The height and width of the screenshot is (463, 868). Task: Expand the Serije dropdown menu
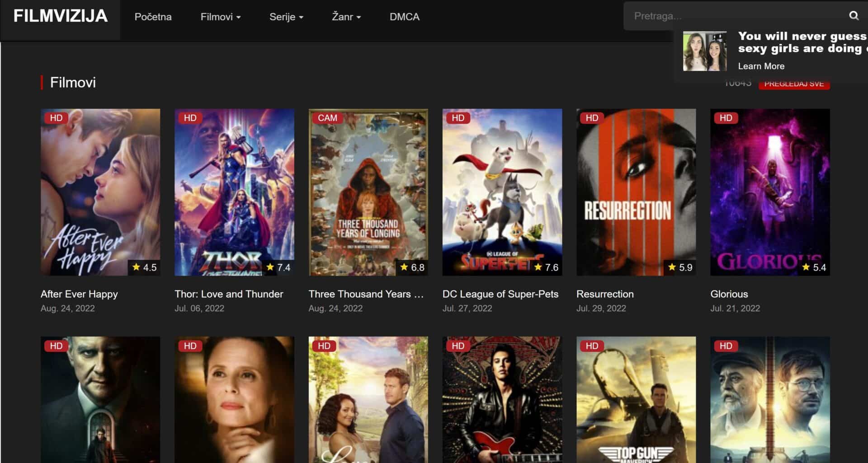pos(286,17)
